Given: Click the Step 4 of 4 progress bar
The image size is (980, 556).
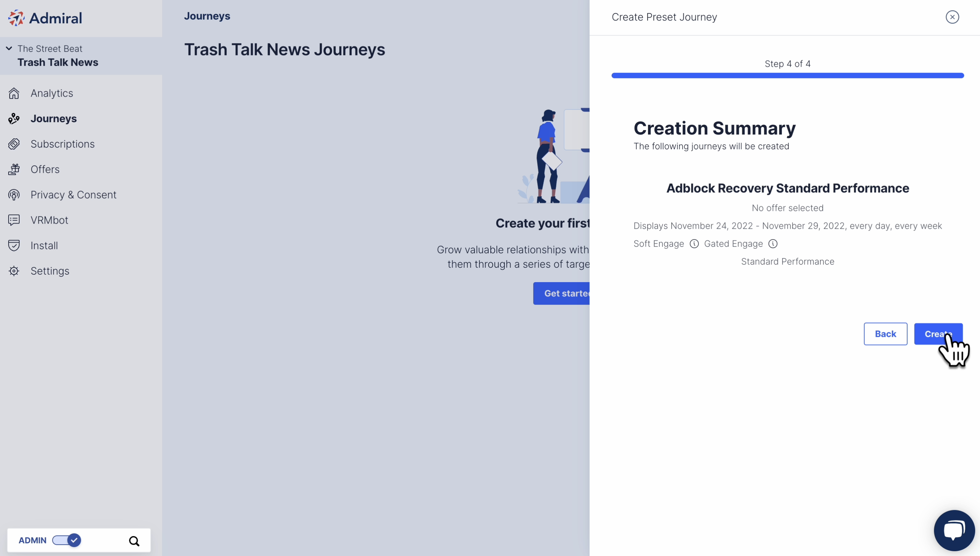Looking at the screenshot, I should tap(787, 76).
